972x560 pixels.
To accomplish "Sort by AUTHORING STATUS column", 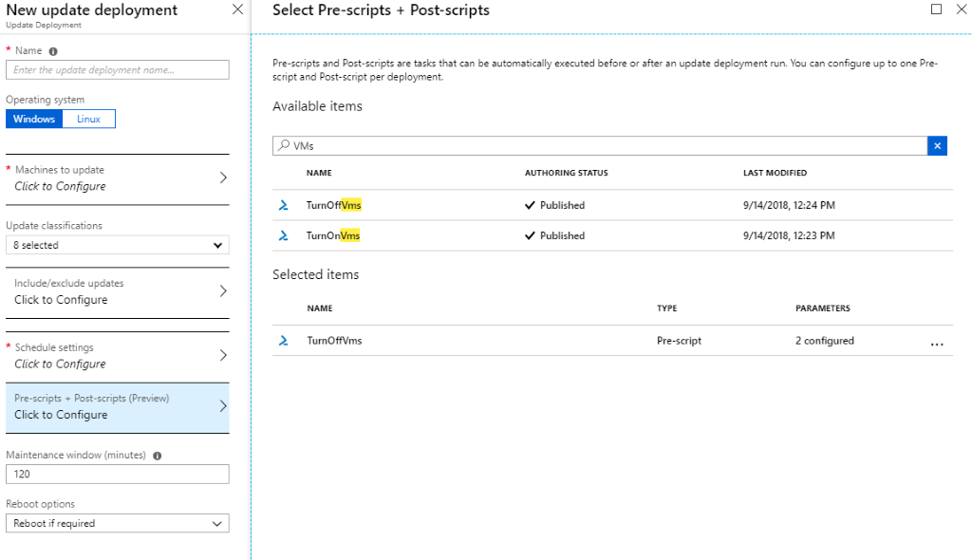I will [x=567, y=173].
